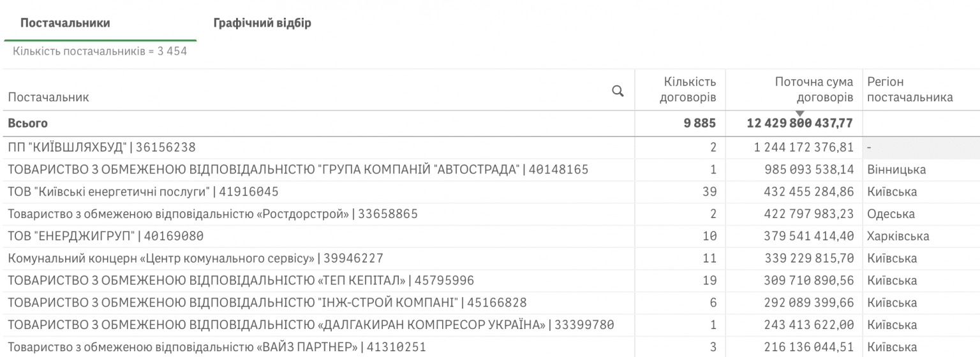Image resolution: width=980 pixels, height=357 pixels.
Task: Click the amount 1 244 172 376,81
Action: coord(803,147)
